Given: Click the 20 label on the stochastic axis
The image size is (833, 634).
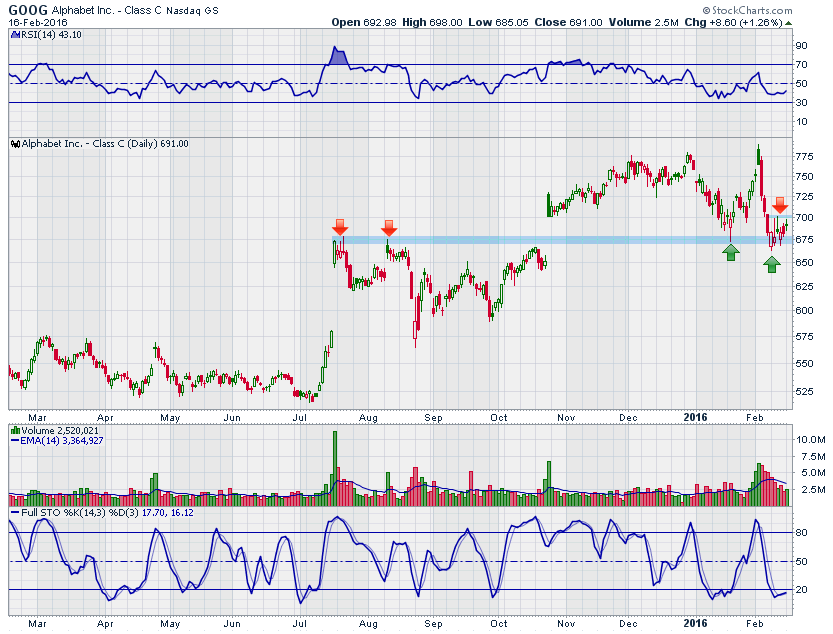Looking at the screenshot, I should pos(801,590).
